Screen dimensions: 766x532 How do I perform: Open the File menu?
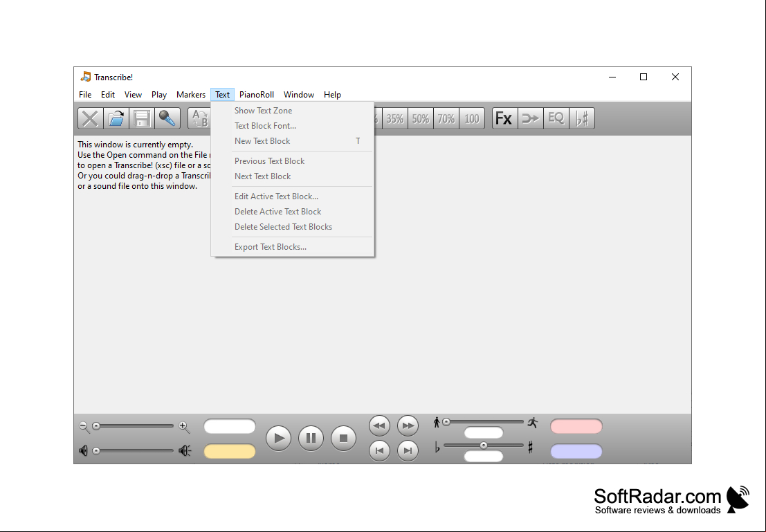coord(85,95)
